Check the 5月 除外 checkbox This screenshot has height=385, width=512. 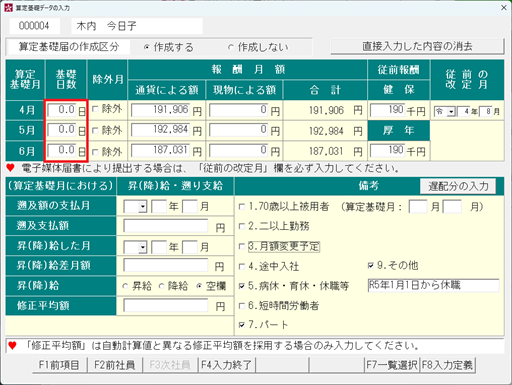point(95,130)
